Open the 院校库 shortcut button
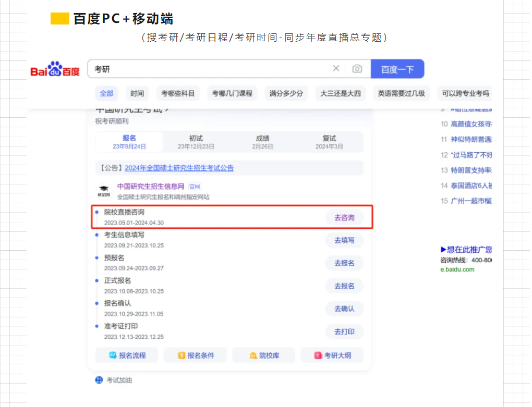 pos(263,355)
